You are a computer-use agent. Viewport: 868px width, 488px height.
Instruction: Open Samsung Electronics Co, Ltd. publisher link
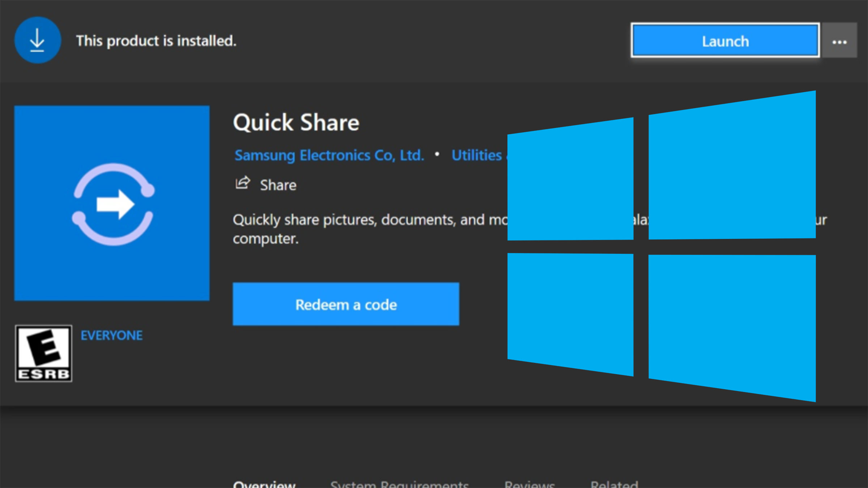(329, 155)
